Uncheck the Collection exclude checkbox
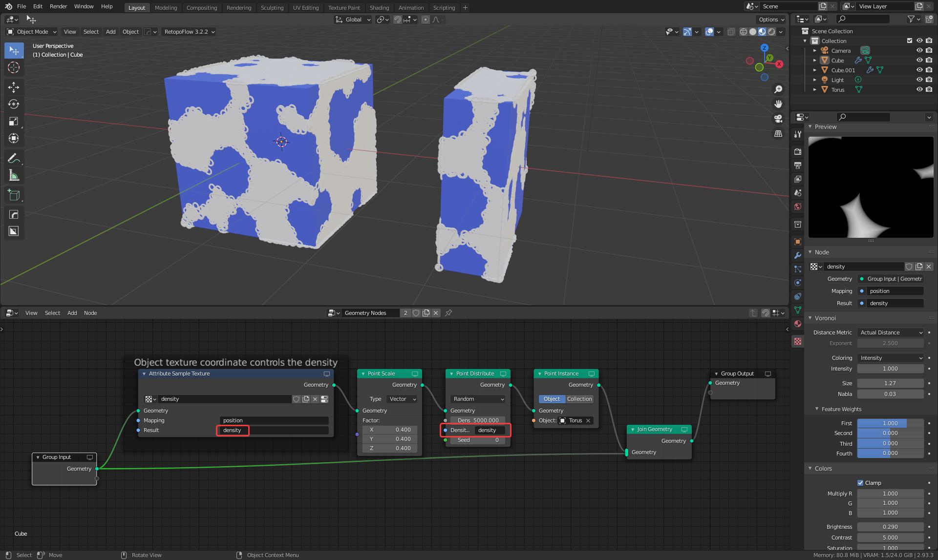Viewport: 938px width, 560px height. tap(909, 41)
